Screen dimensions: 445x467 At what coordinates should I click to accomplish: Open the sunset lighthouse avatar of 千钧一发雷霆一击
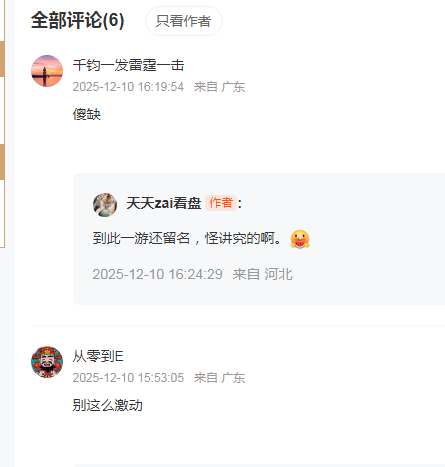[47, 71]
